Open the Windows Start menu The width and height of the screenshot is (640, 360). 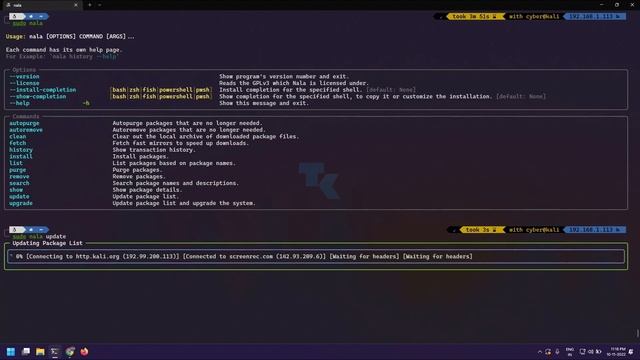pos(11,351)
